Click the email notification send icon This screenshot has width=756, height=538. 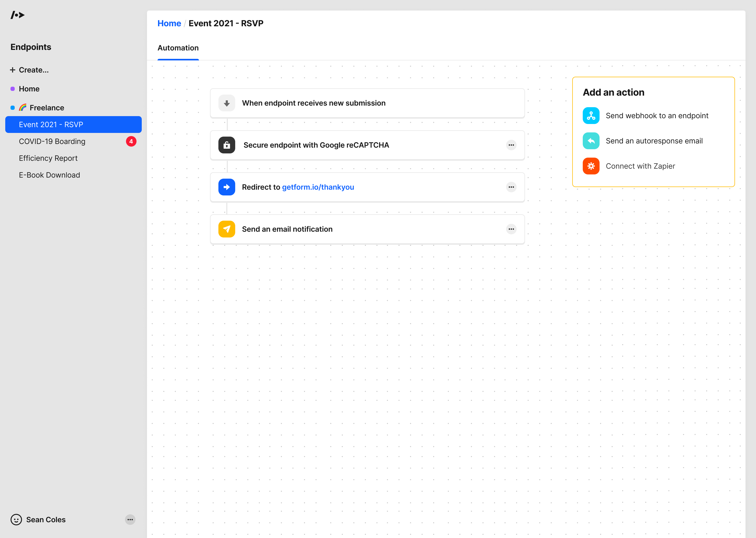coord(227,229)
